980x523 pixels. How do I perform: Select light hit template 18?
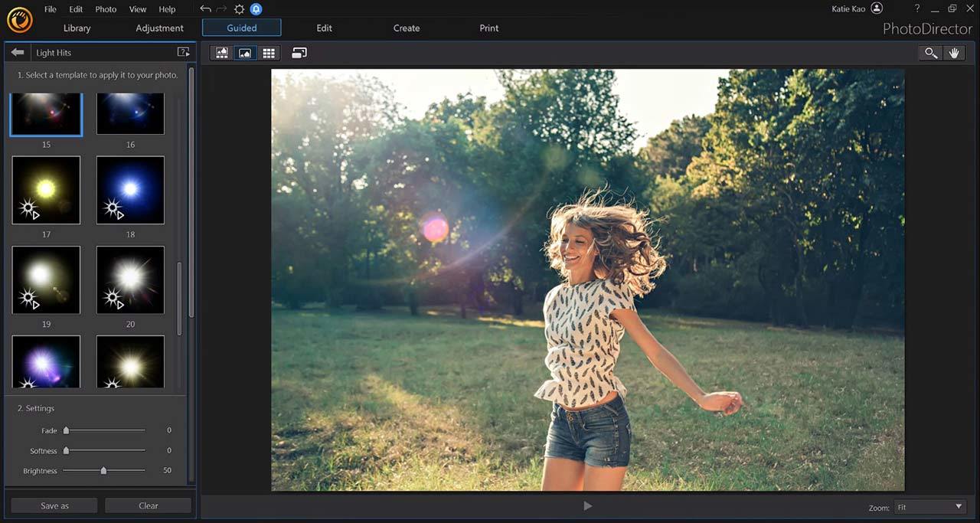pos(130,190)
